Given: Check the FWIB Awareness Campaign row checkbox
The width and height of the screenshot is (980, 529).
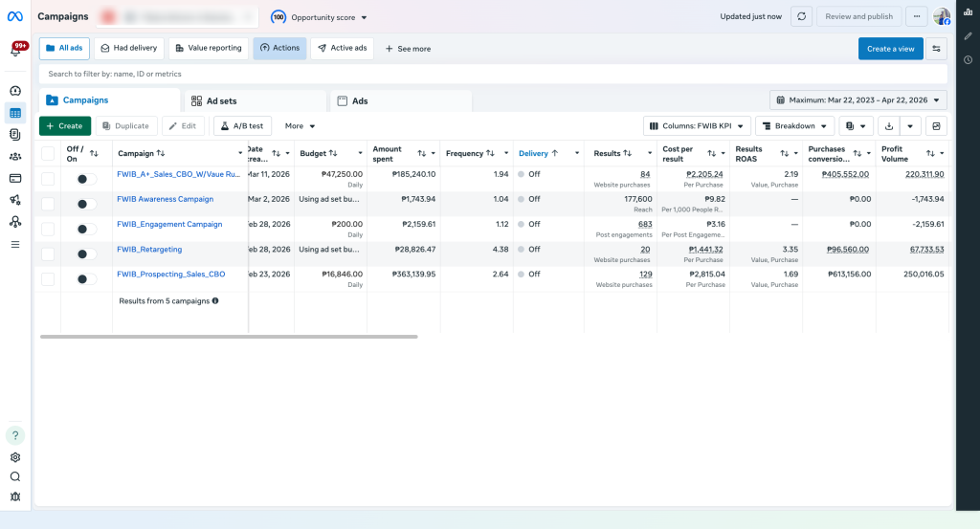Looking at the screenshot, I should coord(48,204).
